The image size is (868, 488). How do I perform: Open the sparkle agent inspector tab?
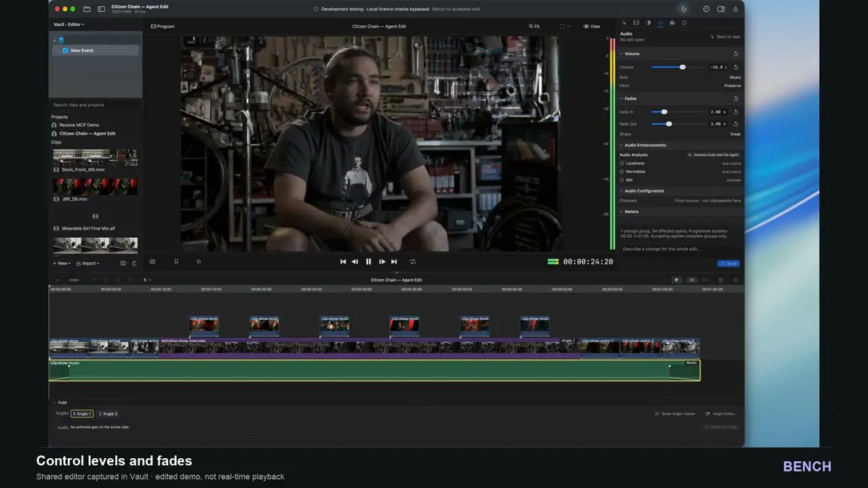tap(624, 23)
